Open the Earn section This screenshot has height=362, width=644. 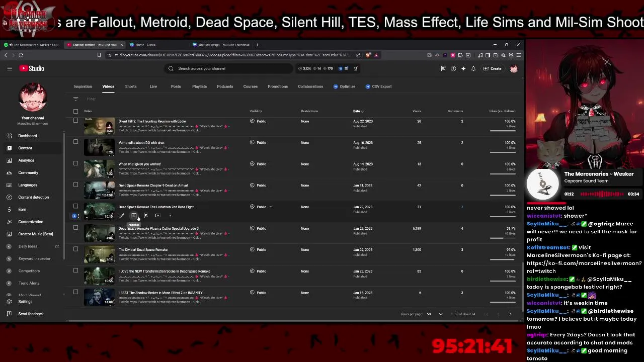pos(22,209)
